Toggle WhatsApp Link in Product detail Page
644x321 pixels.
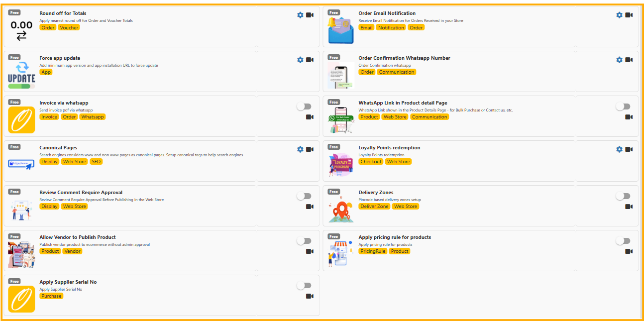click(623, 106)
